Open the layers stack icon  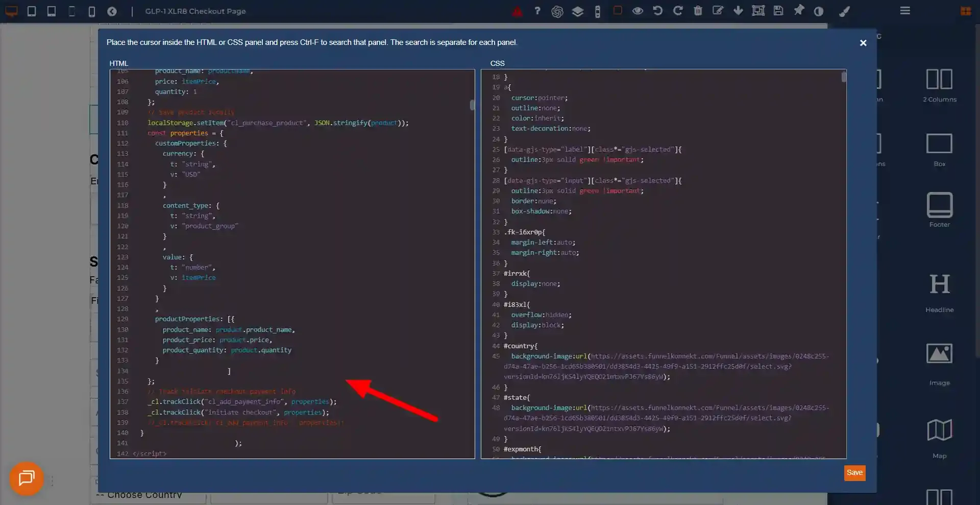(577, 11)
